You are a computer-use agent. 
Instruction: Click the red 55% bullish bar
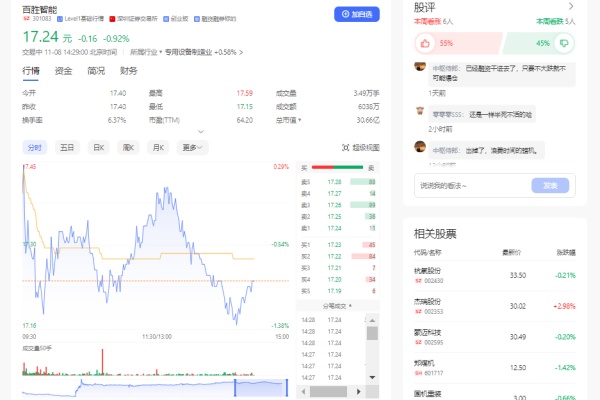pyautogui.click(x=458, y=43)
